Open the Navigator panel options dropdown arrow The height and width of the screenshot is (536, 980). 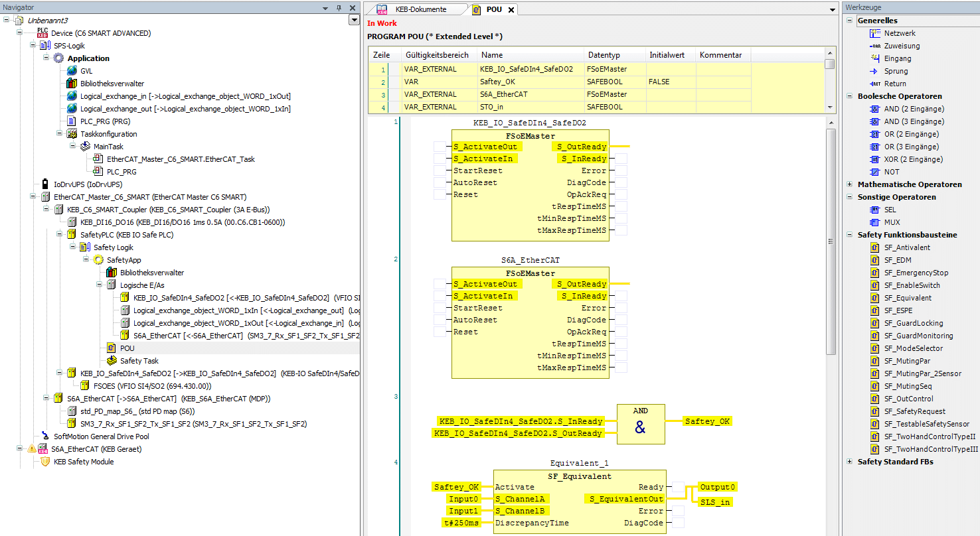[325, 8]
